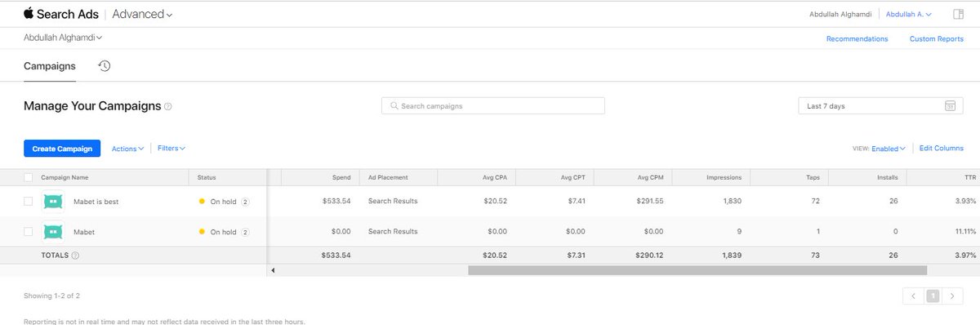Viewport: 980px width, 325px height.
Task: Open the Mabet is best campaign
Action: click(x=96, y=202)
